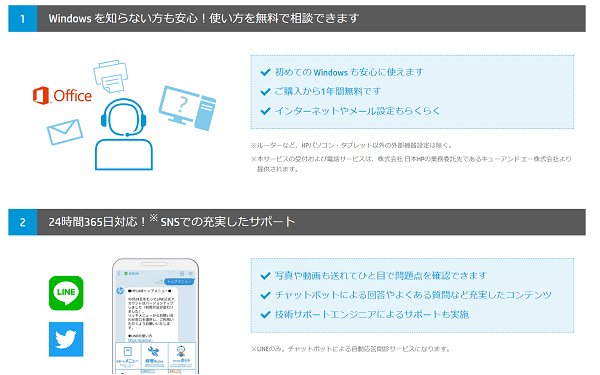Click the computer with question mark icon

188,108
